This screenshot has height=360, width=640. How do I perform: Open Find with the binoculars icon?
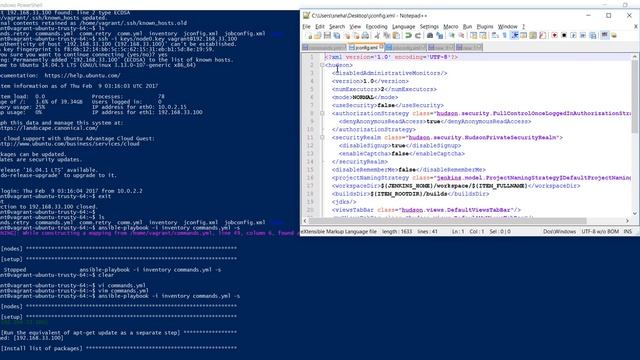tap(430, 36)
